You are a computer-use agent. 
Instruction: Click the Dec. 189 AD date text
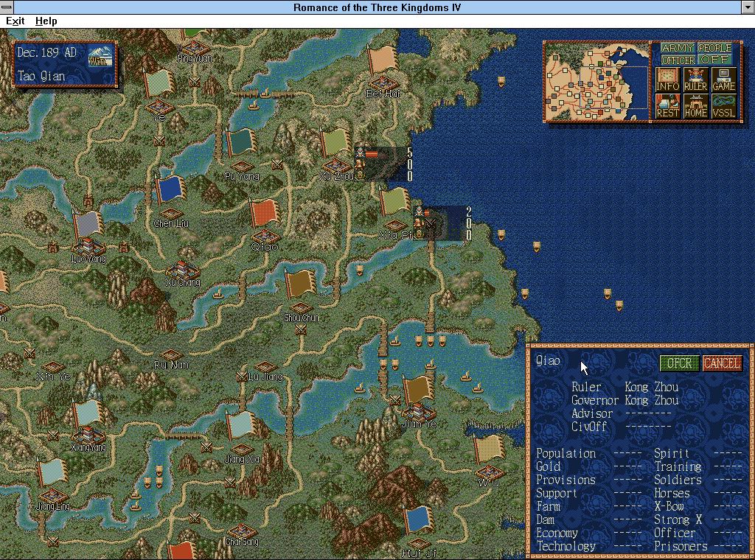(x=46, y=52)
